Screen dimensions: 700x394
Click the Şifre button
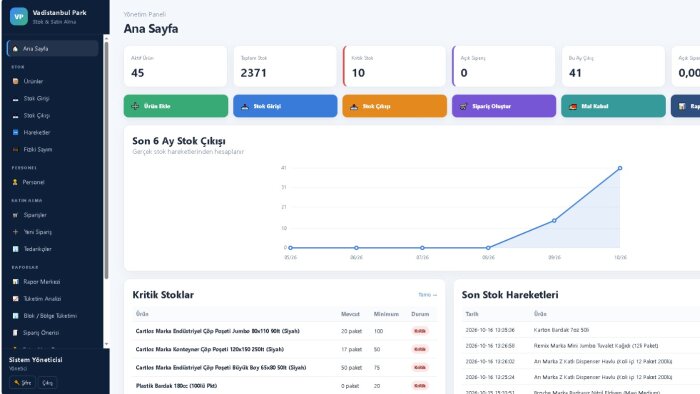click(22, 383)
